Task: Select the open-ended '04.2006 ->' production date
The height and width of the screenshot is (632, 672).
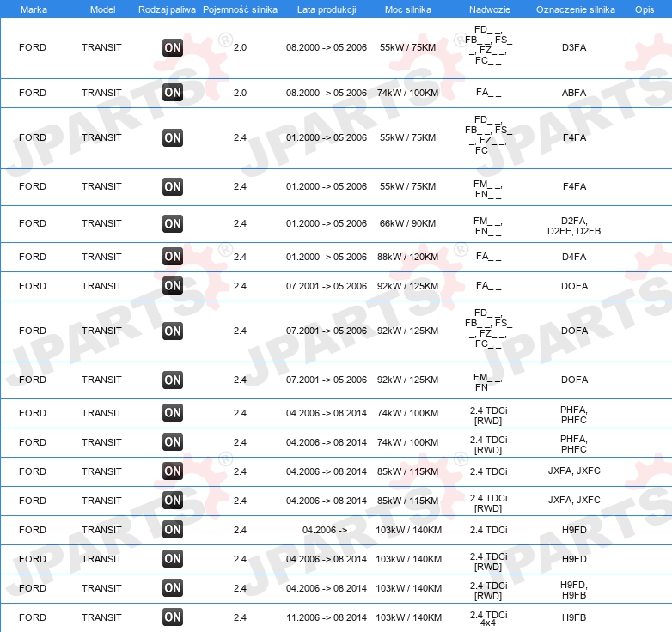Action: 325,530
